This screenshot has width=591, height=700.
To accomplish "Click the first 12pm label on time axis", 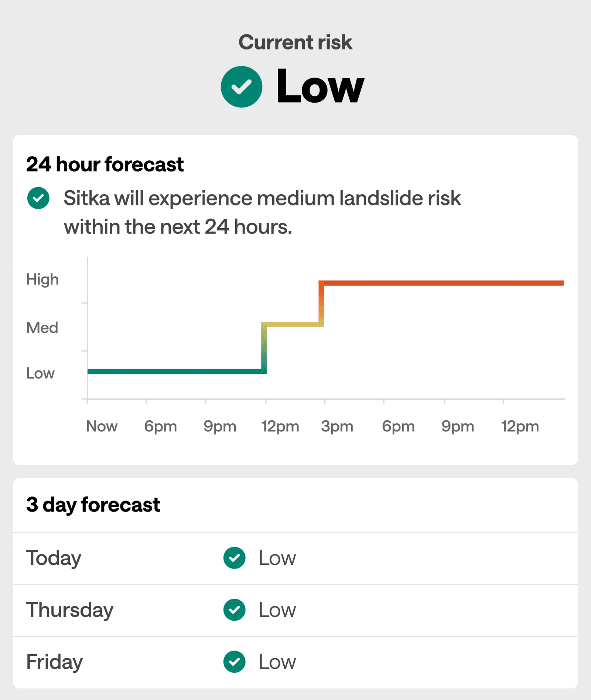I will click(x=280, y=427).
